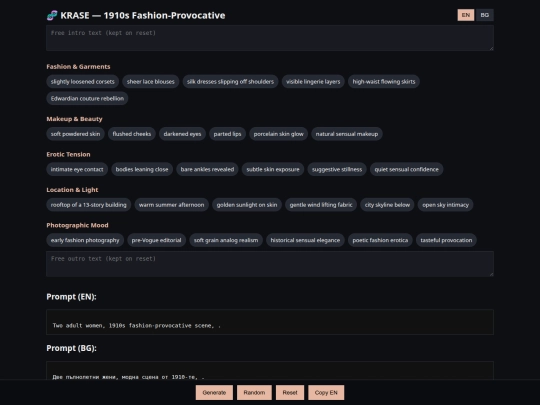Select 'open sky intimacy' chip
Screen dimensions: 540x405
tap(446, 205)
